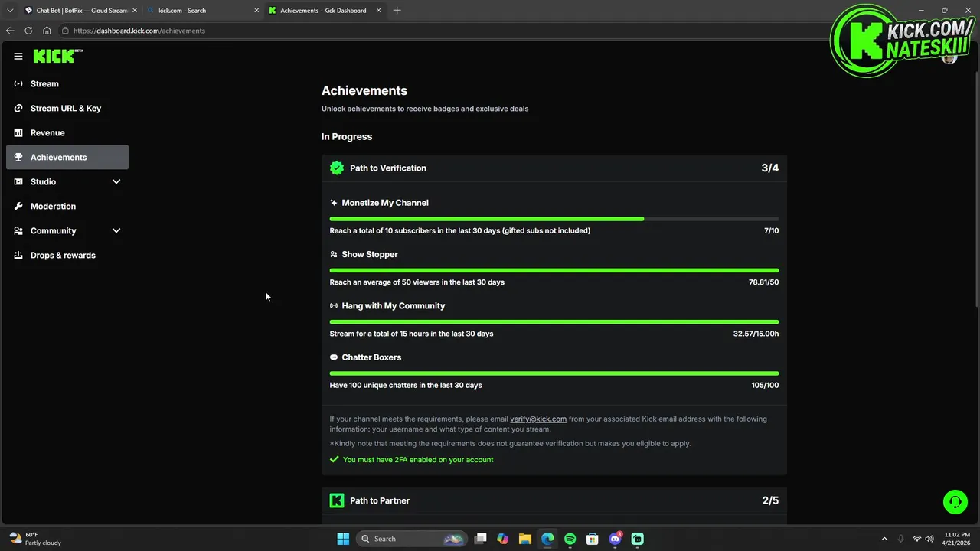Click the Path to Partner Kick icon

[337, 500]
